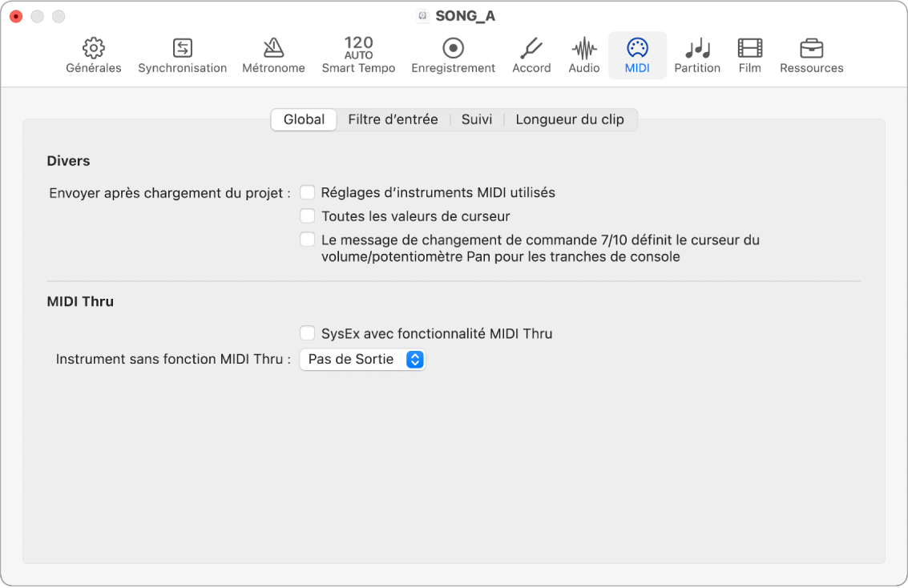Open the Ressources settings pane
This screenshot has height=588, width=908.
(811, 55)
